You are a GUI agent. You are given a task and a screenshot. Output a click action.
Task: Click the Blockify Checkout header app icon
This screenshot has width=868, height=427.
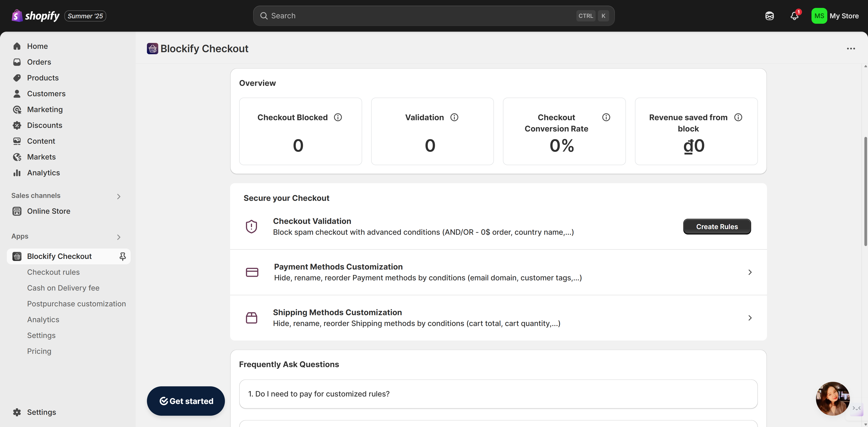pos(152,49)
